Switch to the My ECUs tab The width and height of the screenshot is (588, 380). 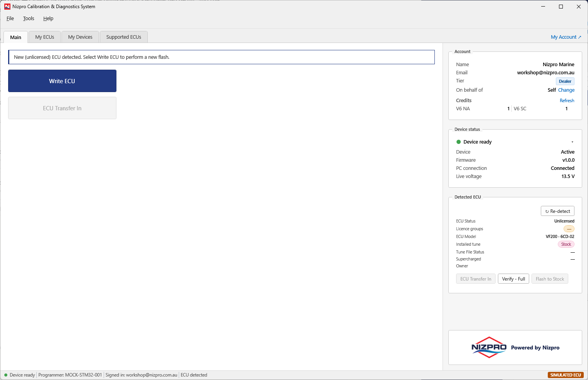coord(44,37)
